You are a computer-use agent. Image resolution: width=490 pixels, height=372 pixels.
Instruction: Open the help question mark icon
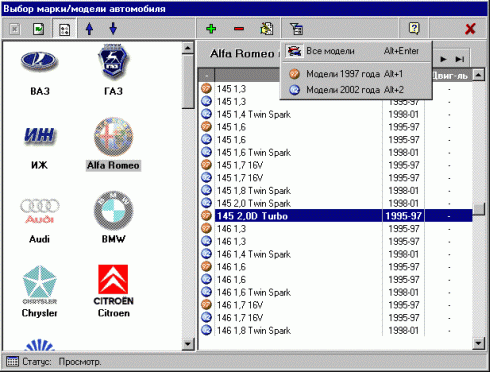click(414, 29)
